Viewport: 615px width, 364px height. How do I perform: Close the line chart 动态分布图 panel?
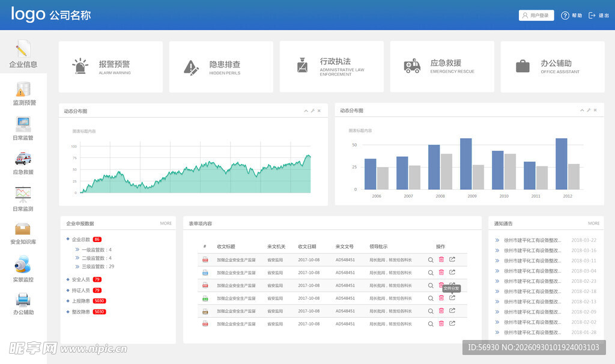(320, 111)
